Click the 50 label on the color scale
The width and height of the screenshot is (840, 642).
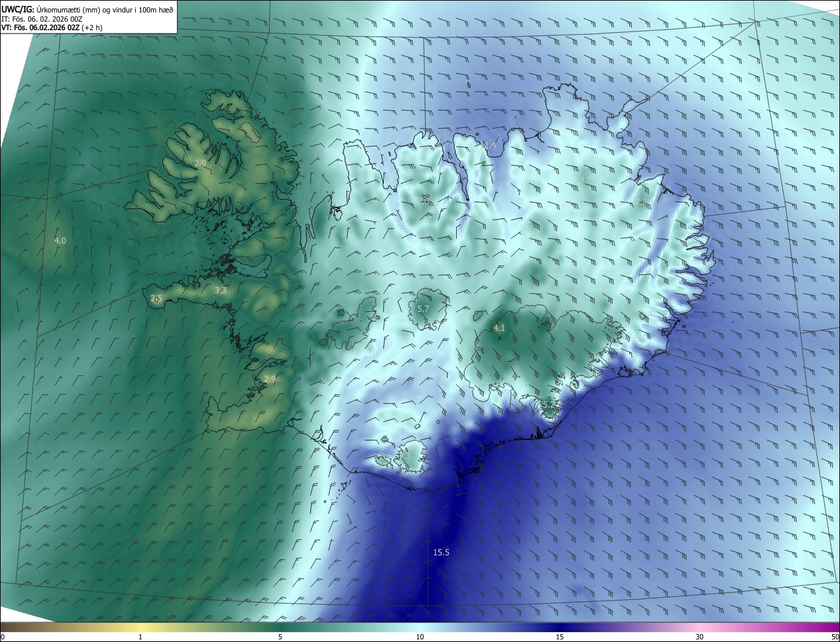tap(835, 637)
